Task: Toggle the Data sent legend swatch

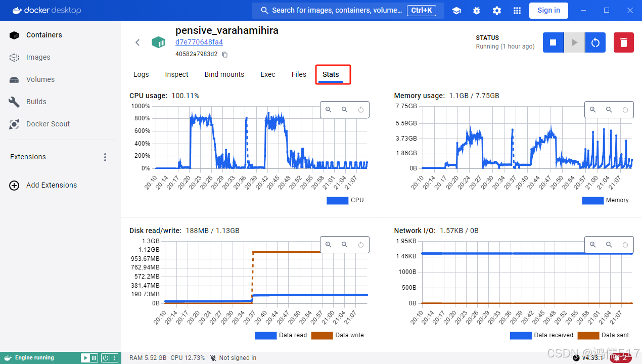Action: (x=588, y=335)
